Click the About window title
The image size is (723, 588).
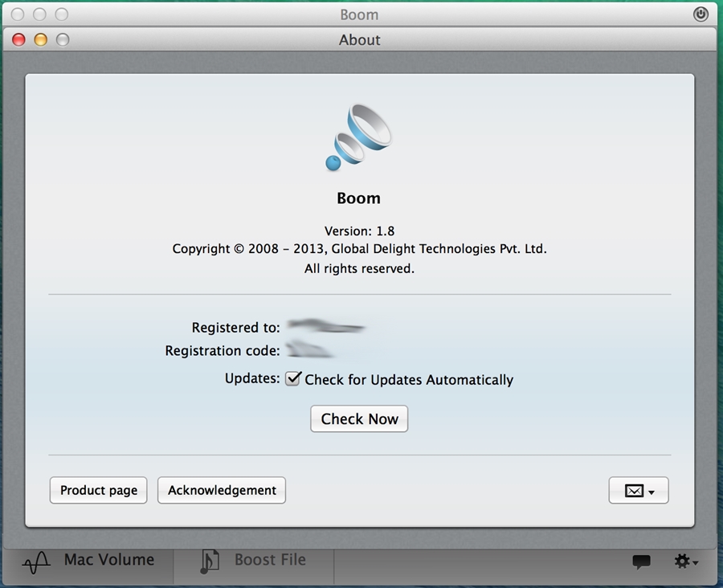tap(360, 40)
